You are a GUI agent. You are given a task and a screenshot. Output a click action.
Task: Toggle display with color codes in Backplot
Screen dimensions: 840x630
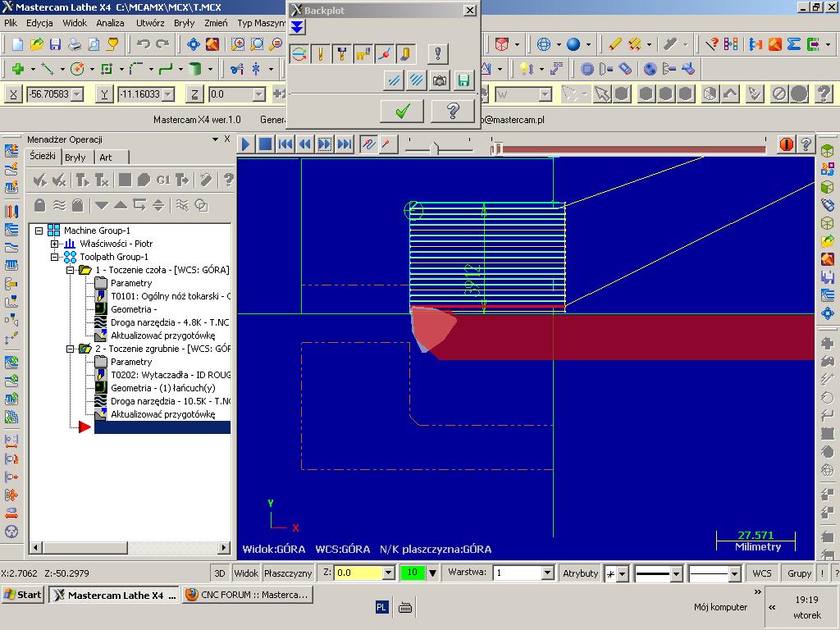tap(299, 53)
